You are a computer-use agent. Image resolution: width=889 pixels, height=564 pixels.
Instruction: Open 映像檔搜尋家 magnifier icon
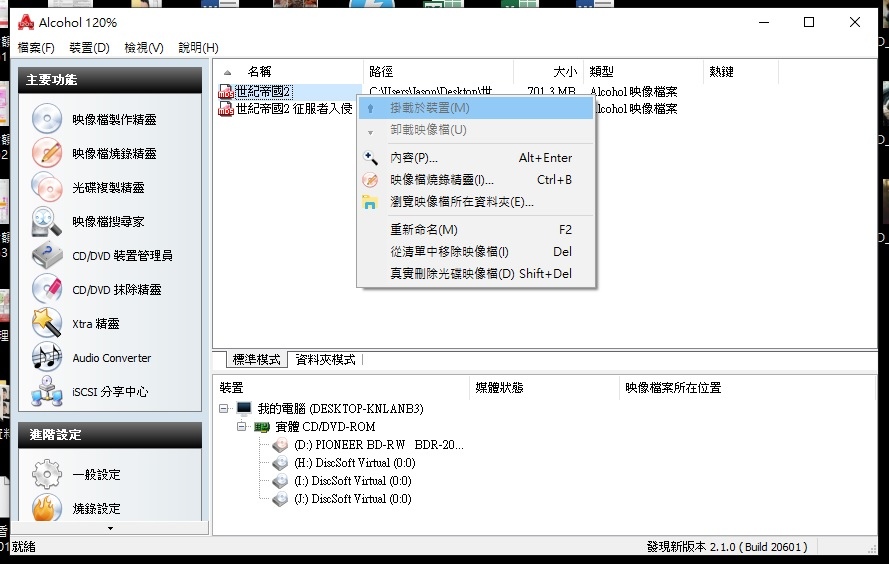pyautogui.click(x=46, y=221)
